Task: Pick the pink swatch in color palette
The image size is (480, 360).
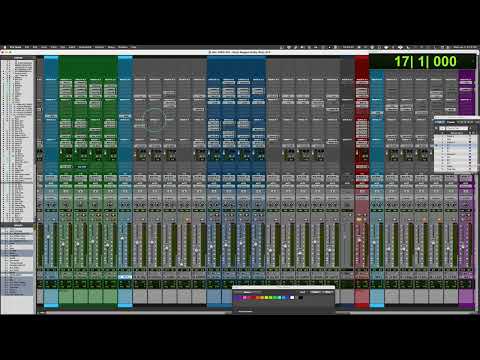Action: pyautogui.click(x=244, y=298)
